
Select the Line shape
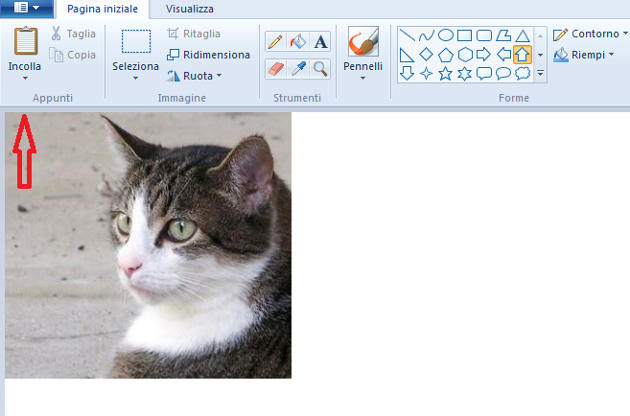pyautogui.click(x=407, y=35)
